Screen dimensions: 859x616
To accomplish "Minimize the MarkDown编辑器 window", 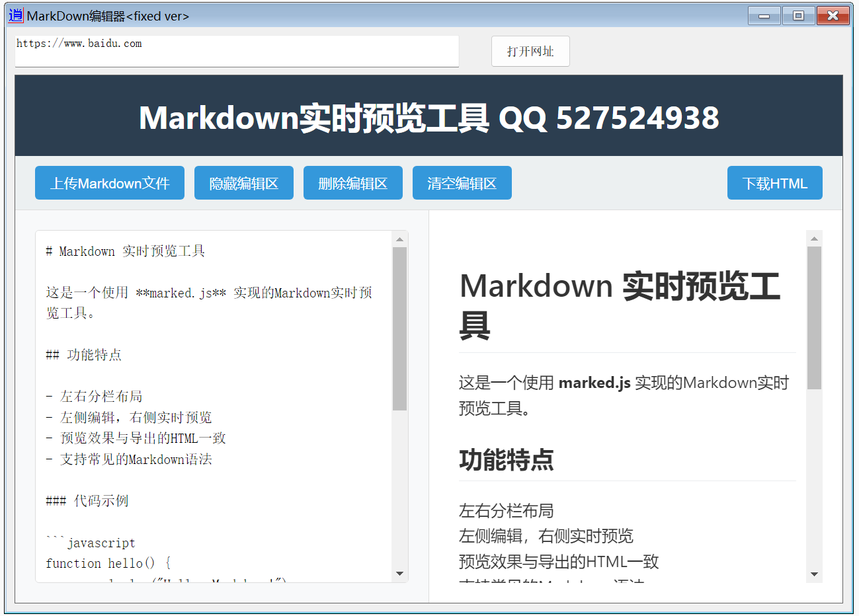I will coord(764,15).
